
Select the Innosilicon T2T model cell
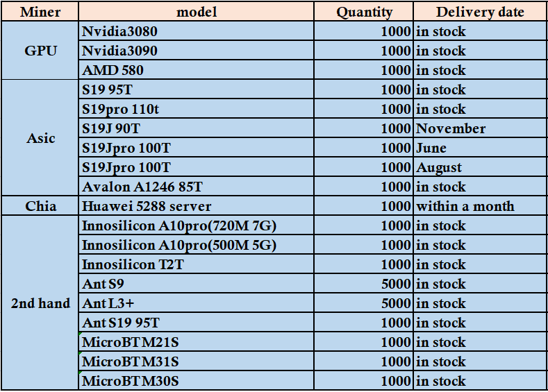197,264
